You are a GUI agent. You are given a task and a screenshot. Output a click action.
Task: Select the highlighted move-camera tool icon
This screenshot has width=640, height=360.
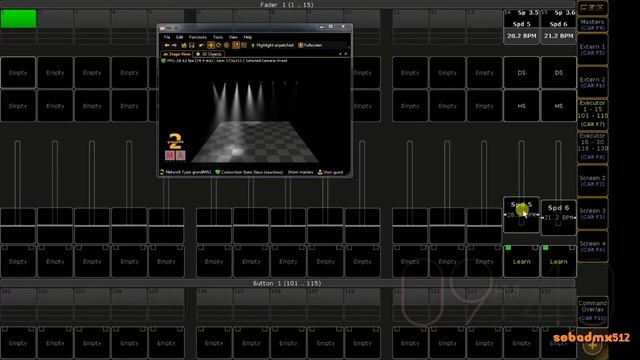pyautogui.click(x=211, y=45)
